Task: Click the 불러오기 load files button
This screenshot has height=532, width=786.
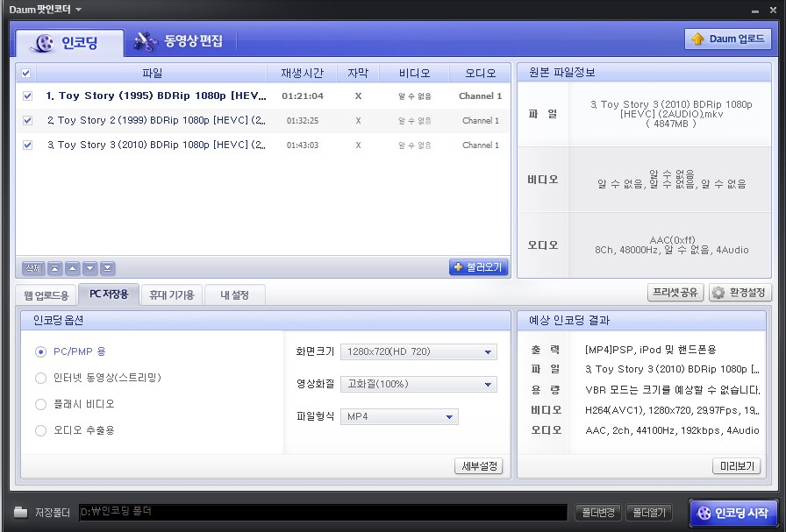Action: click(479, 267)
